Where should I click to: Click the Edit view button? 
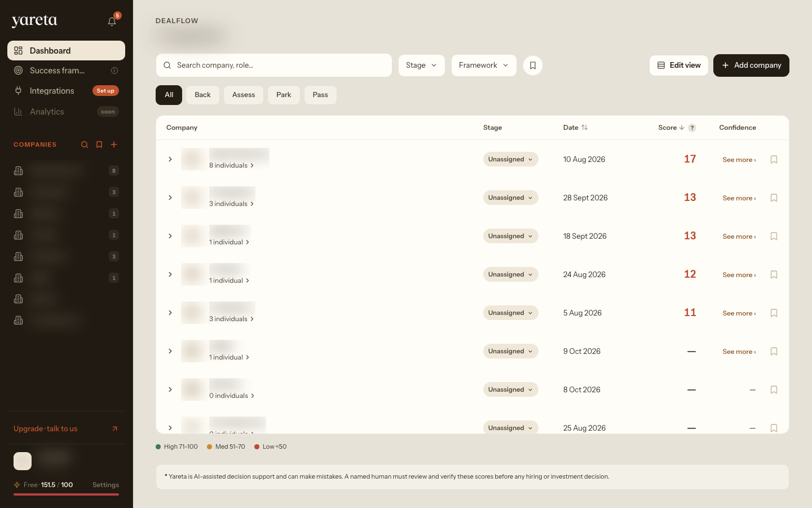679,65
